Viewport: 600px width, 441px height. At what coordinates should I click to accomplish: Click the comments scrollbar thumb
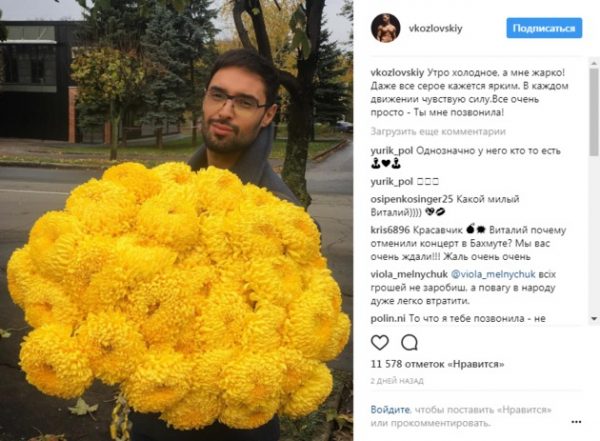coord(593,112)
